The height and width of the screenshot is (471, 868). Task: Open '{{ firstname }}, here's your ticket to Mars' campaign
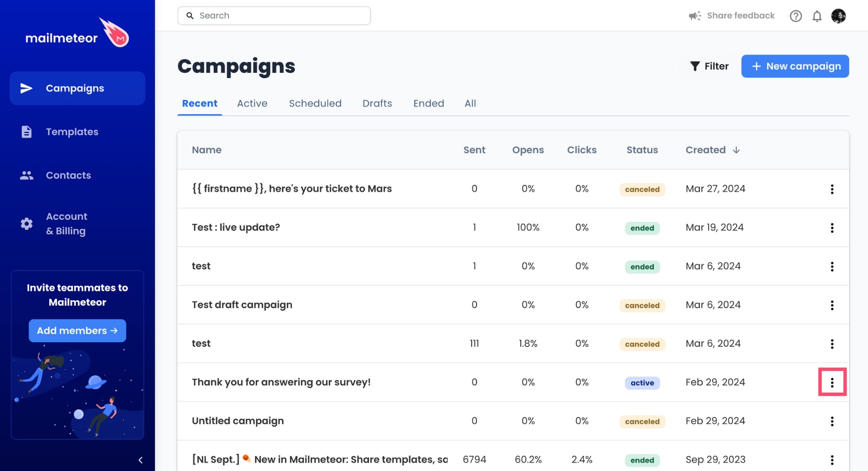click(x=292, y=189)
